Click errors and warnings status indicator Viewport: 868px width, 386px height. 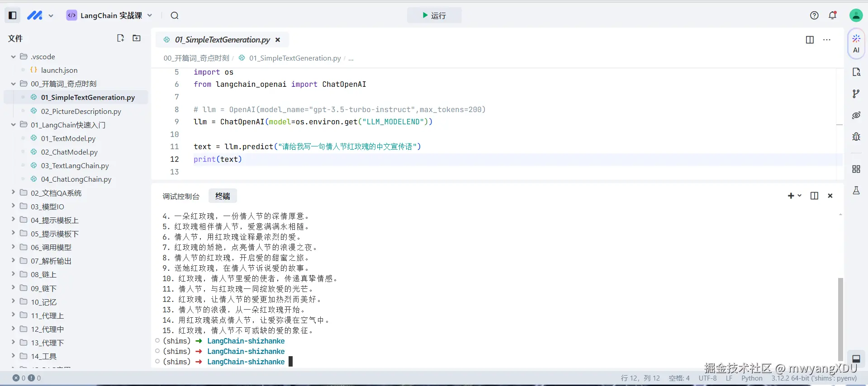(x=27, y=378)
